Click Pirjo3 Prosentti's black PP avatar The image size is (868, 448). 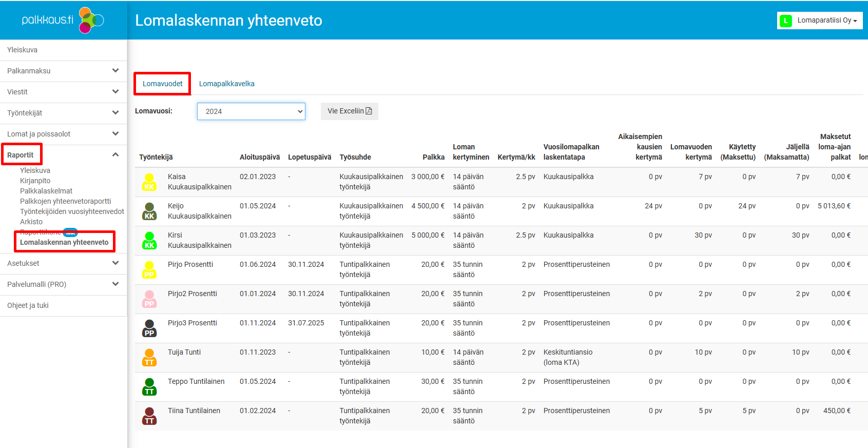coord(149,328)
